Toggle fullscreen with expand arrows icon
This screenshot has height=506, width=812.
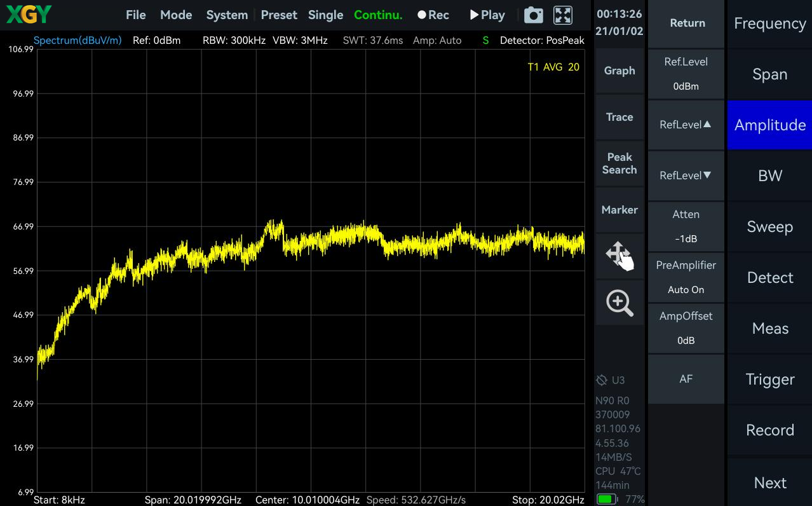pyautogui.click(x=563, y=15)
